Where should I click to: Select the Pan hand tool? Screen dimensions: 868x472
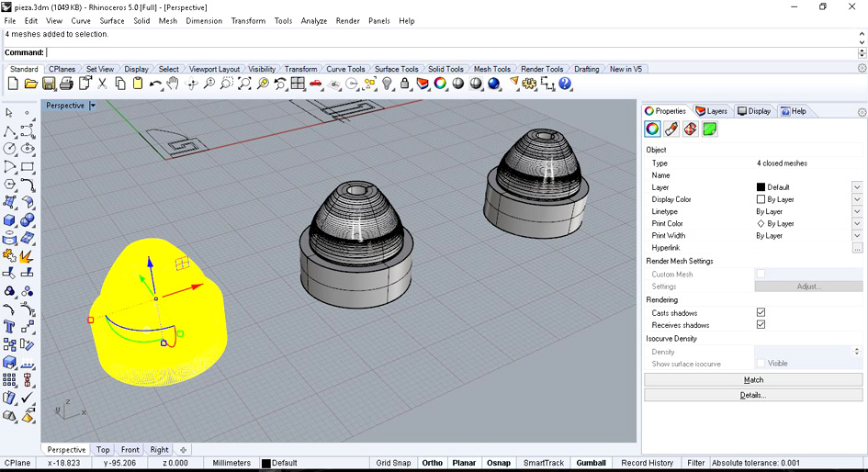coord(173,84)
